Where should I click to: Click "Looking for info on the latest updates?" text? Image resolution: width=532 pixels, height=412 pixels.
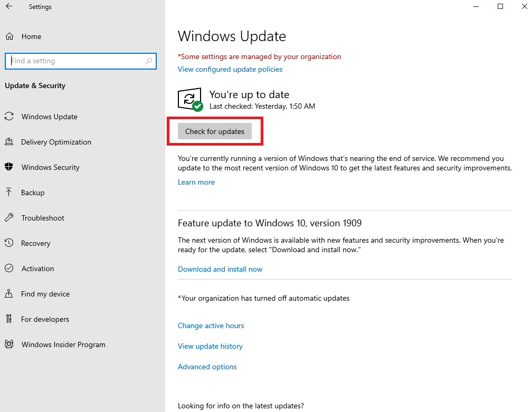click(241, 406)
